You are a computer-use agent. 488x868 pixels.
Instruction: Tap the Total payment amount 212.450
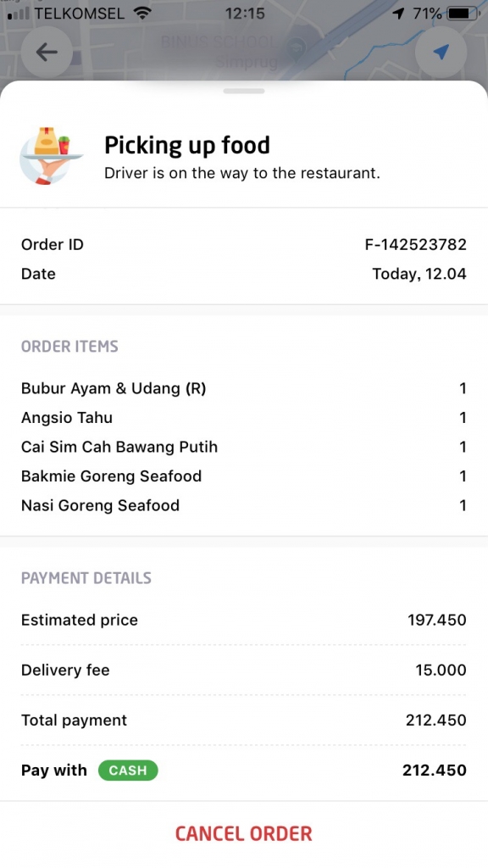click(x=436, y=720)
